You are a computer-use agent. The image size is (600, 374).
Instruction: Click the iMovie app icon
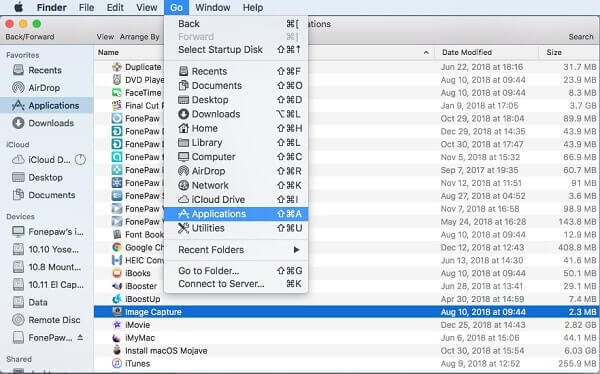pos(117,325)
